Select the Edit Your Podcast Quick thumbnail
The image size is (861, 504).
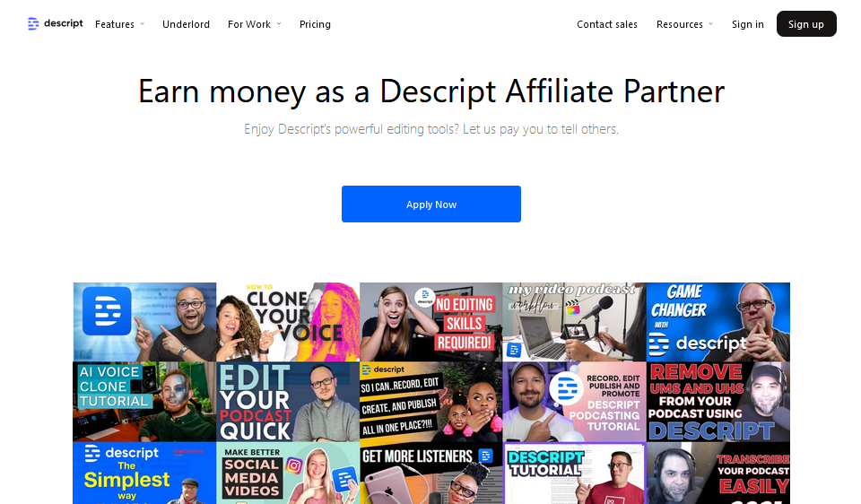click(288, 402)
